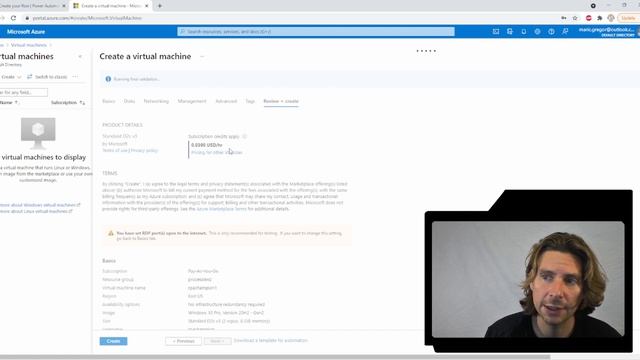The width and height of the screenshot is (640, 360).
Task: Switch to the Networking tab
Action: coord(156,101)
